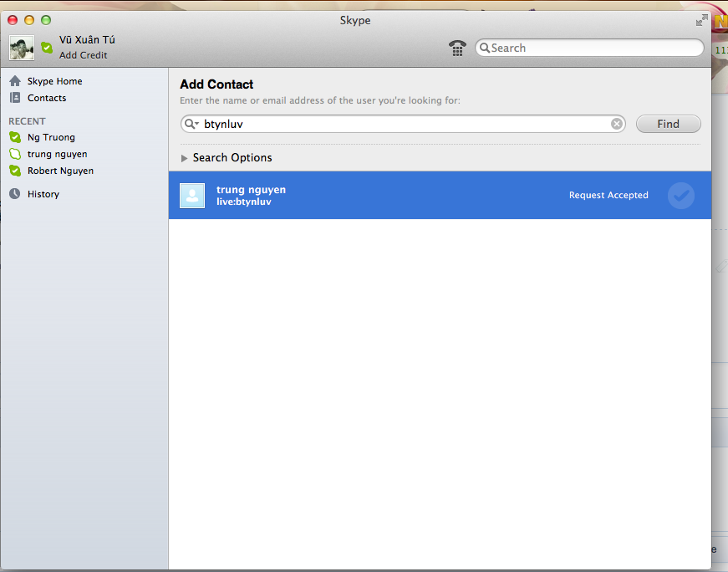Click Robert Nguyen's status icon
Screen dimensions: 728x572
click(15, 171)
